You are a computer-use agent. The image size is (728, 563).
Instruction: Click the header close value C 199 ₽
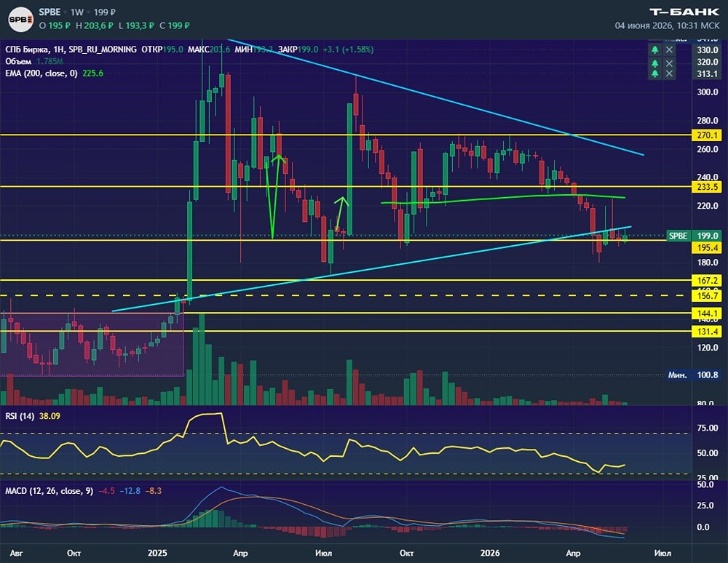tap(175, 25)
